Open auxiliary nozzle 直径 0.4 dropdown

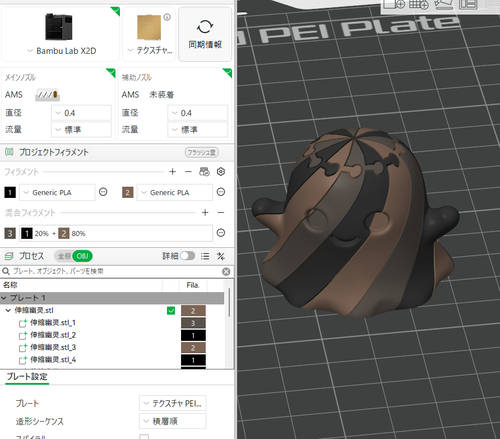tap(198, 113)
